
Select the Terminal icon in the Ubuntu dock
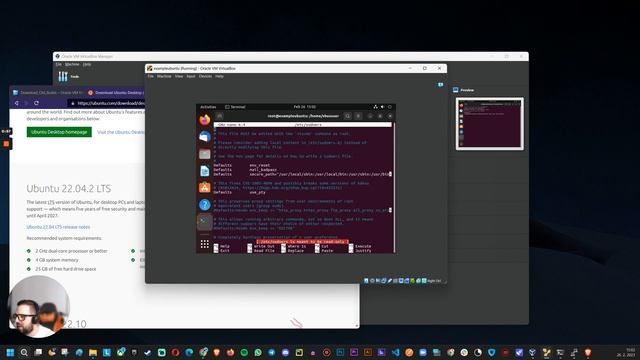(x=204, y=222)
